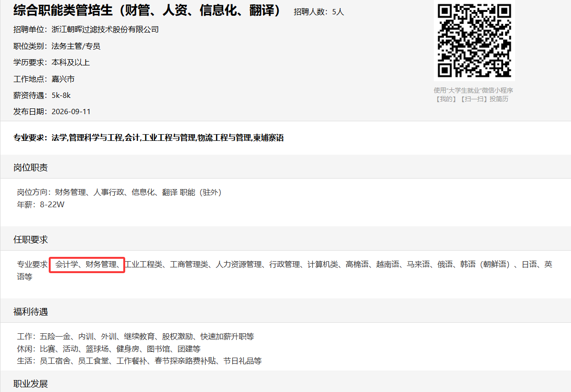
Task: Click the 职业发展 section heading
Action: pyautogui.click(x=31, y=383)
